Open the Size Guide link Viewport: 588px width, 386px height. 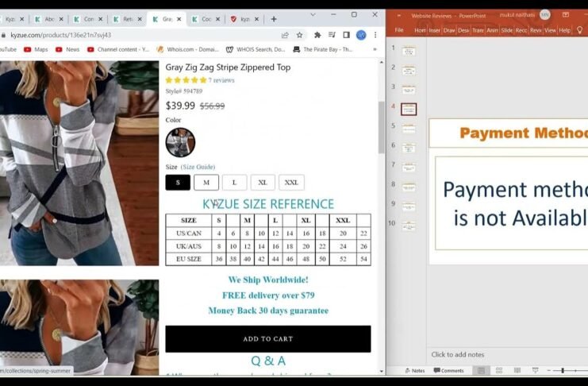click(x=198, y=168)
